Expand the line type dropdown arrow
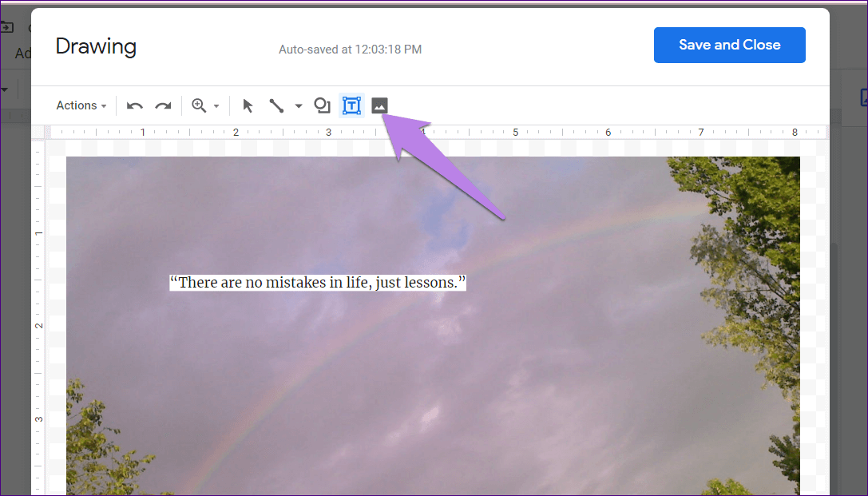The width and height of the screenshot is (868, 496). (x=299, y=106)
